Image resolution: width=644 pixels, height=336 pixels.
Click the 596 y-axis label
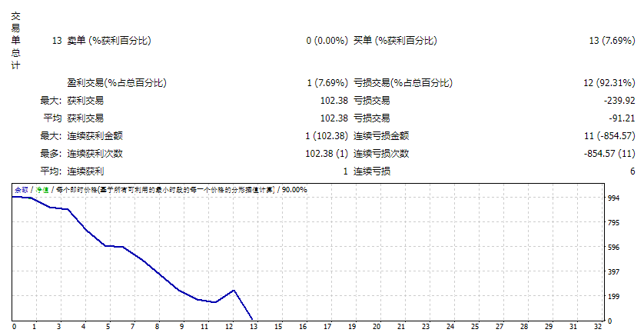[x=613, y=248]
